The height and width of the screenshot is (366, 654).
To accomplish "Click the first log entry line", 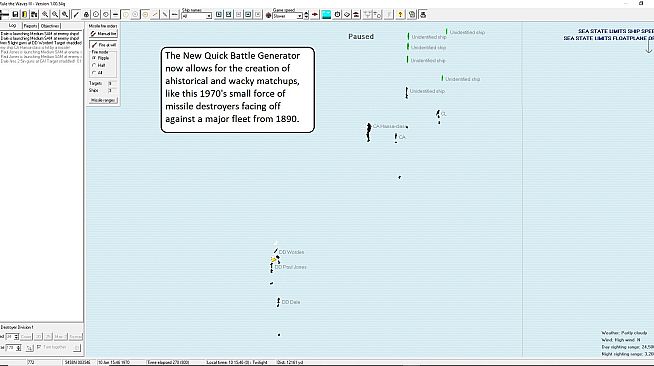I will click(41, 33).
